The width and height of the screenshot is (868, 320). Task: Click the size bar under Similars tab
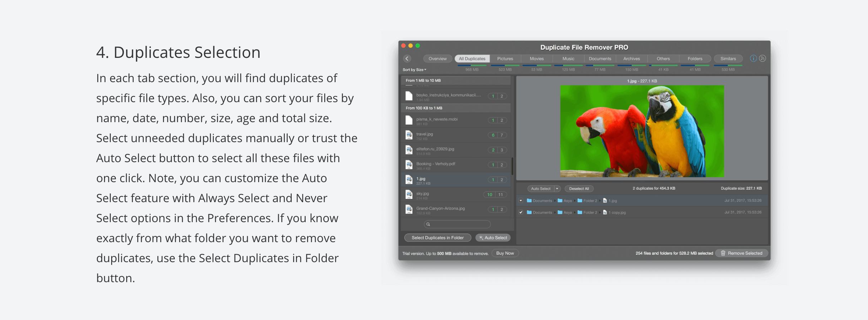point(728,65)
